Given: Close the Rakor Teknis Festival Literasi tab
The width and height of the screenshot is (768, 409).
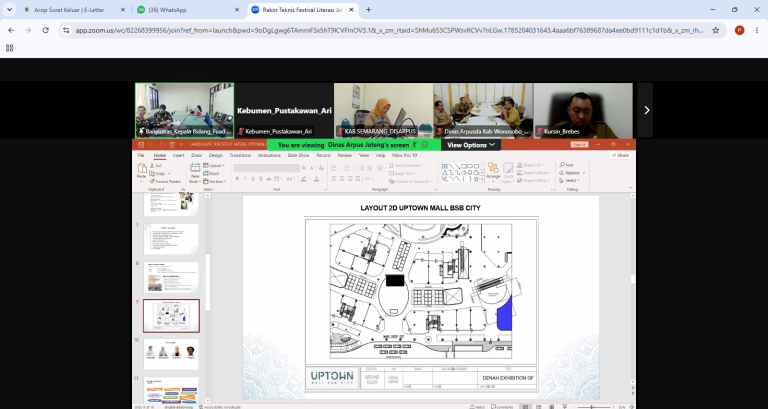Looking at the screenshot, I should point(351,10).
